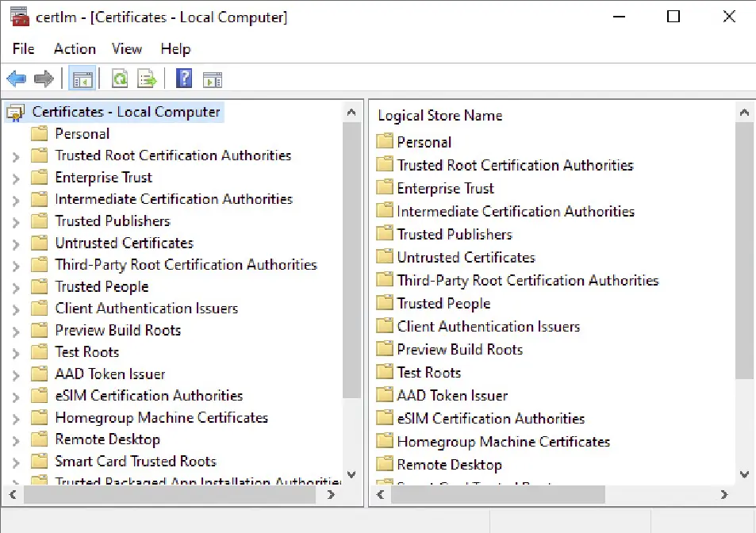Select eSIM Certification Authorities in right pane
Viewport: 756px width, 533px height.
coord(490,419)
